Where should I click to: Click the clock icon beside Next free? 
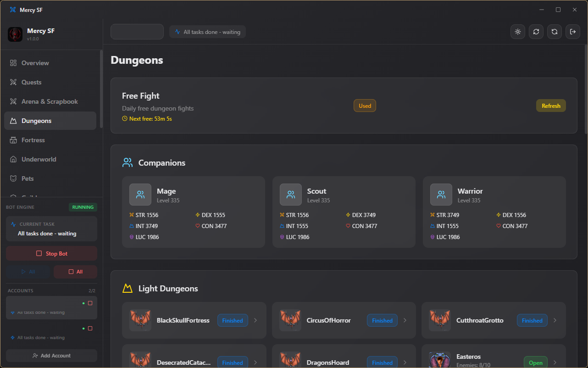[125, 118]
